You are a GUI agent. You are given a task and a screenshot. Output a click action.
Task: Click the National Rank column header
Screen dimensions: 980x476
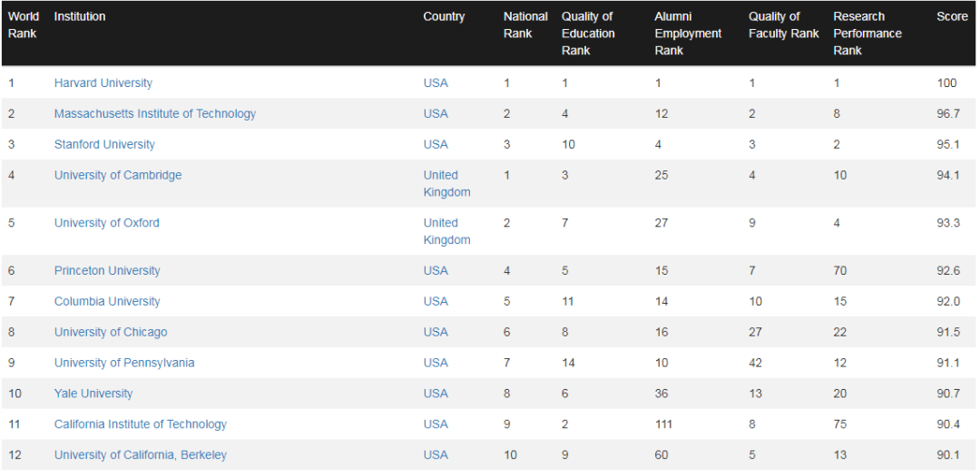525,25
